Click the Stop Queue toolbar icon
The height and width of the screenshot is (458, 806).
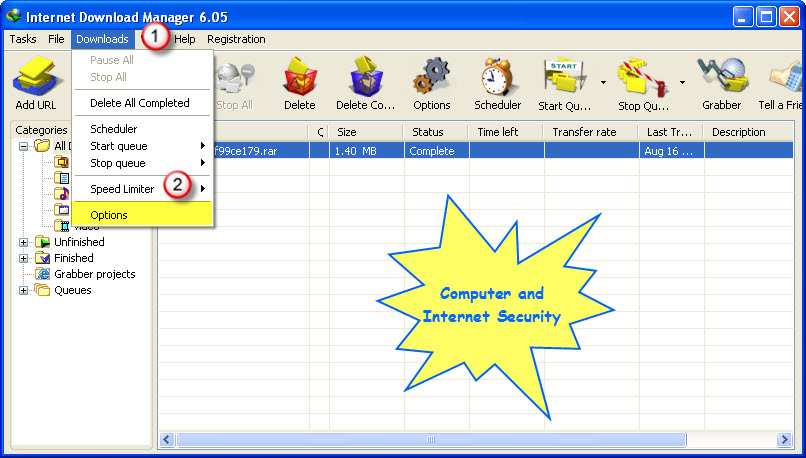(643, 78)
